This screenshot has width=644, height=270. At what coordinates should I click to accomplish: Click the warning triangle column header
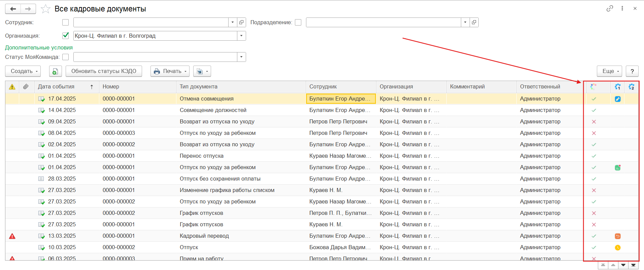click(x=12, y=87)
